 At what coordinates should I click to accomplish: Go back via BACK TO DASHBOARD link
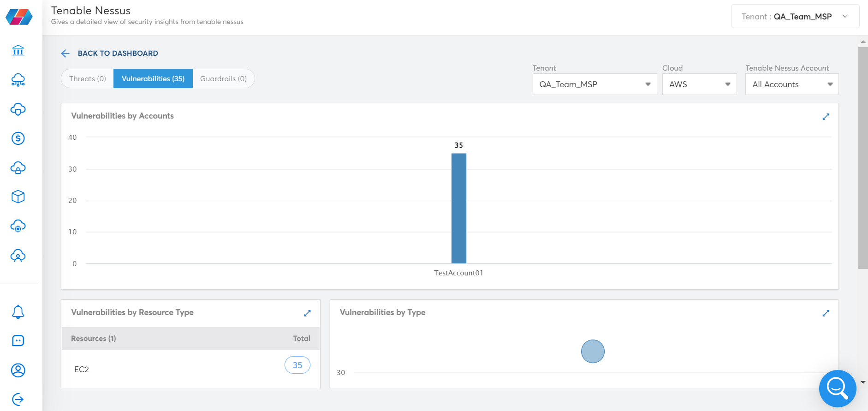pyautogui.click(x=118, y=54)
